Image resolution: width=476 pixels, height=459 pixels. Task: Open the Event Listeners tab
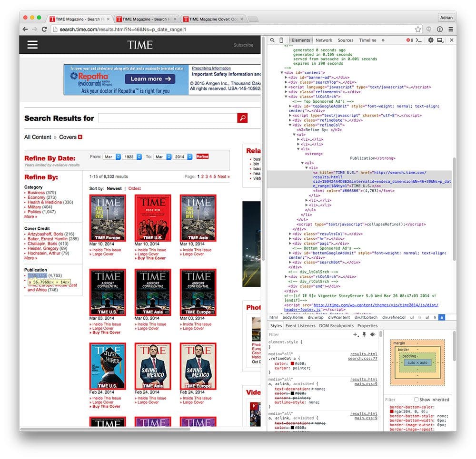click(x=300, y=325)
